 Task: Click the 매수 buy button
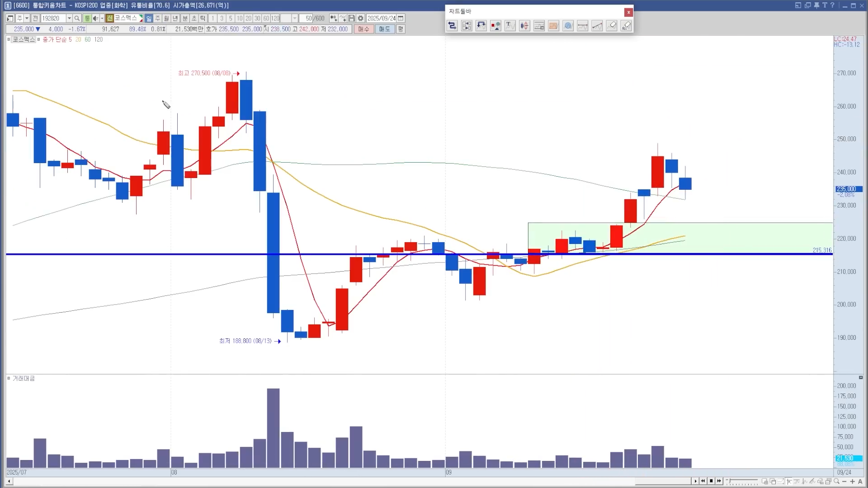pyautogui.click(x=363, y=29)
